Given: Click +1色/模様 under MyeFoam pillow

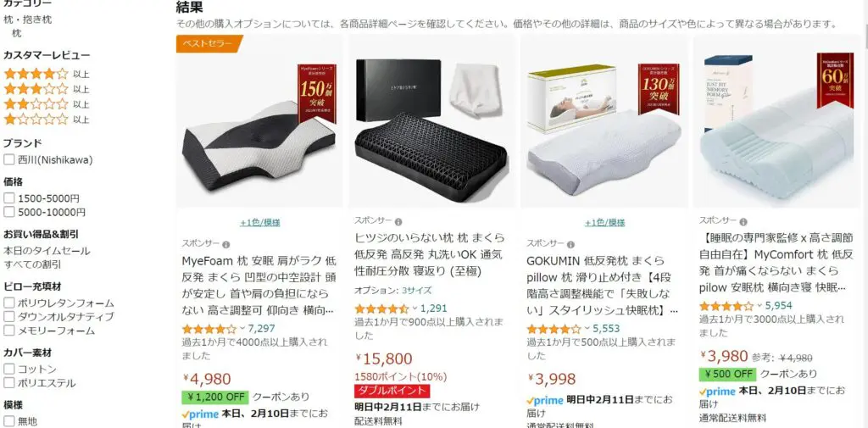Looking at the screenshot, I should (x=259, y=223).
